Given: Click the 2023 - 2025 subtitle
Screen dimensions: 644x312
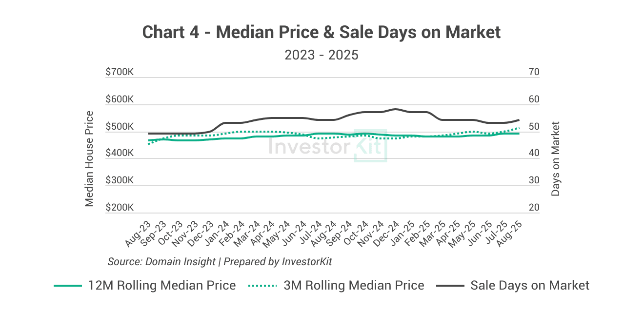Looking at the screenshot, I should tap(322, 55).
